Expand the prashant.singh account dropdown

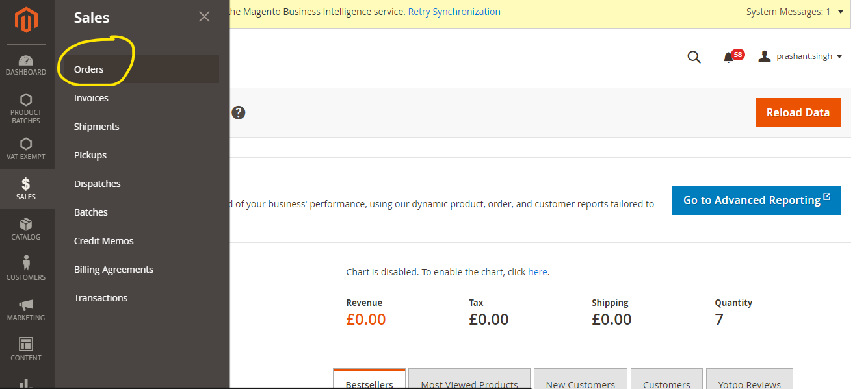pyautogui.click(x=800, y=56)
